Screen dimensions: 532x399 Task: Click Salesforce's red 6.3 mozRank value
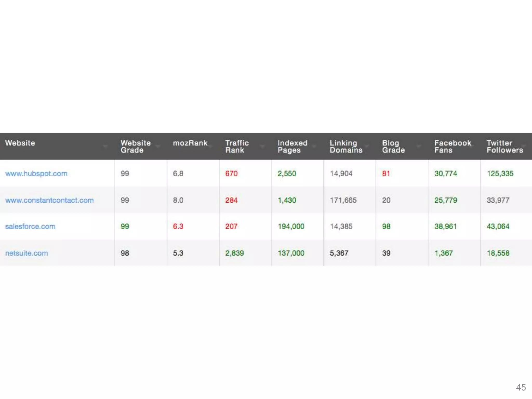tap(178, 227)
